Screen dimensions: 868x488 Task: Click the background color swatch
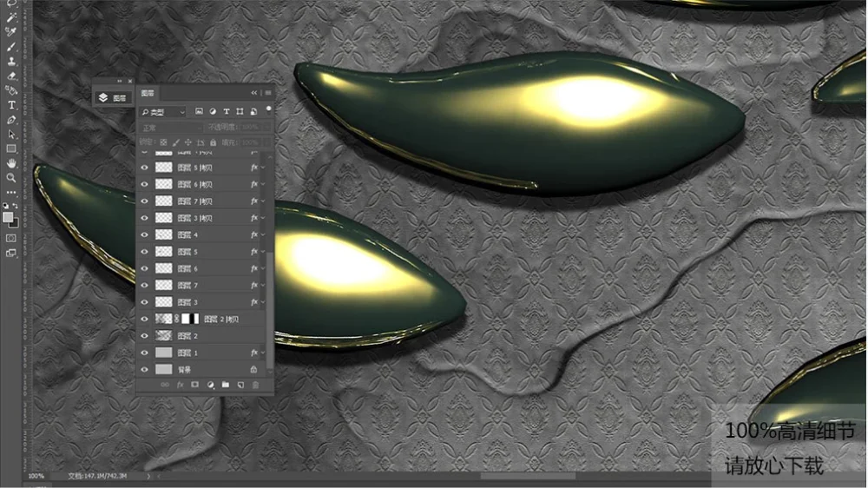click(16, 224)
